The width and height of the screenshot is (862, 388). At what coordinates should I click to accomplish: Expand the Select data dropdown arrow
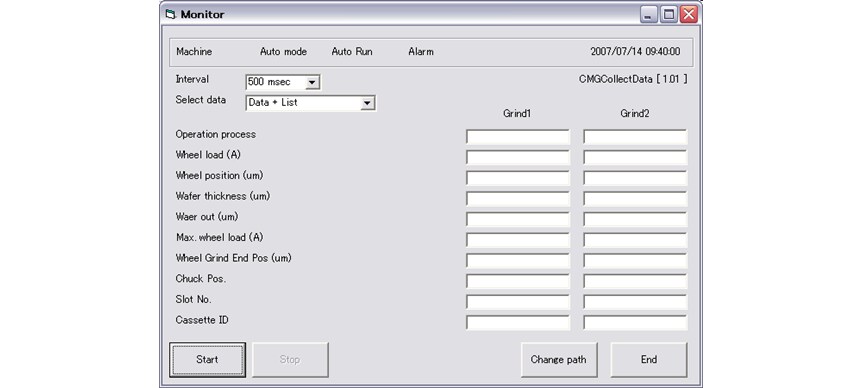[367, 103]
